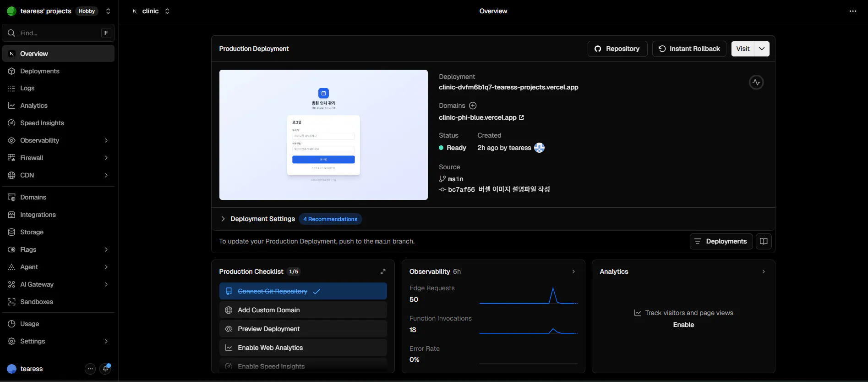
Task: Click Enable under Track visitors
Action: pyautogui.click(x=683, y=325)
